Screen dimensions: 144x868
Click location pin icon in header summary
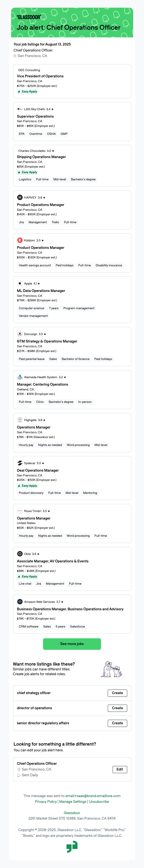coord(15,56)
